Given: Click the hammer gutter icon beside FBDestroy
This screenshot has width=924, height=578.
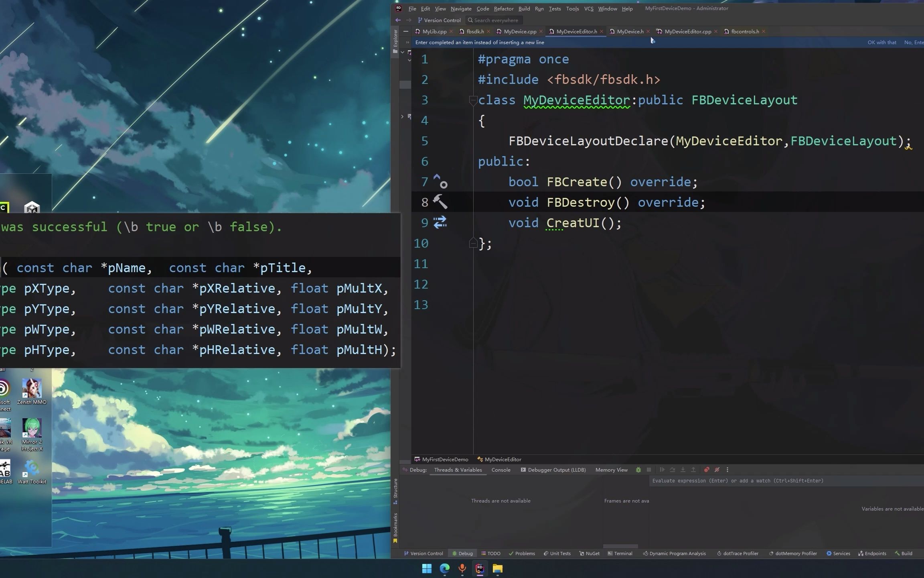Looking at the screenshot, I should tap(441, 202).
